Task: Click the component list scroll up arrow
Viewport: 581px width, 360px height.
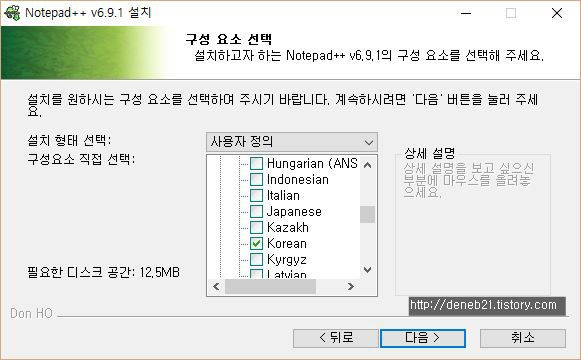Action: (368, 165)
